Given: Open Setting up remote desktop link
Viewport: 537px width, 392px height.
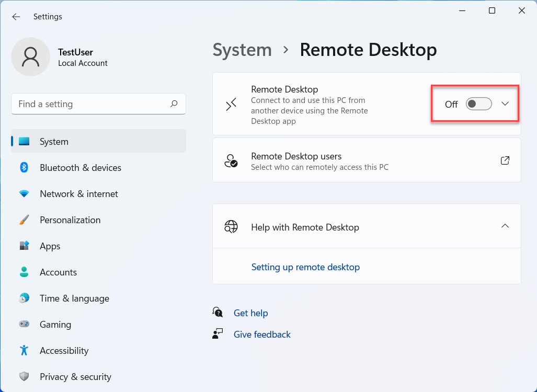Looking at the screenshot, I should click(x=305, y=267).
